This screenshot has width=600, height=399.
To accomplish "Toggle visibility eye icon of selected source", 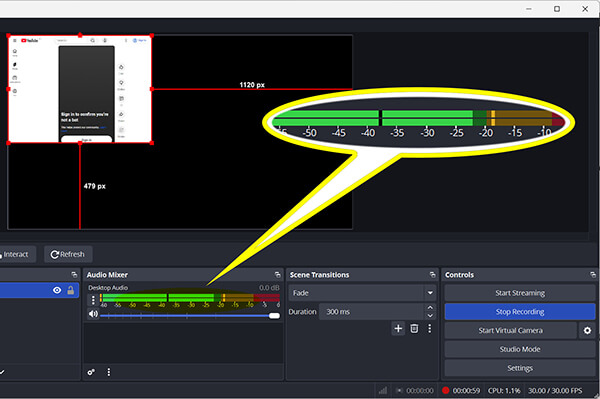I will (57, 290).
